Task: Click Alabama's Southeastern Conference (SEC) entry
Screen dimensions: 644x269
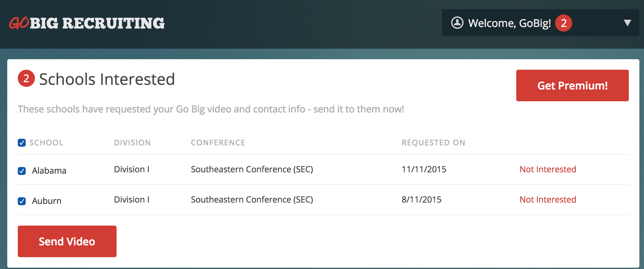Action: pyautogui.click(x=252, y=169)
